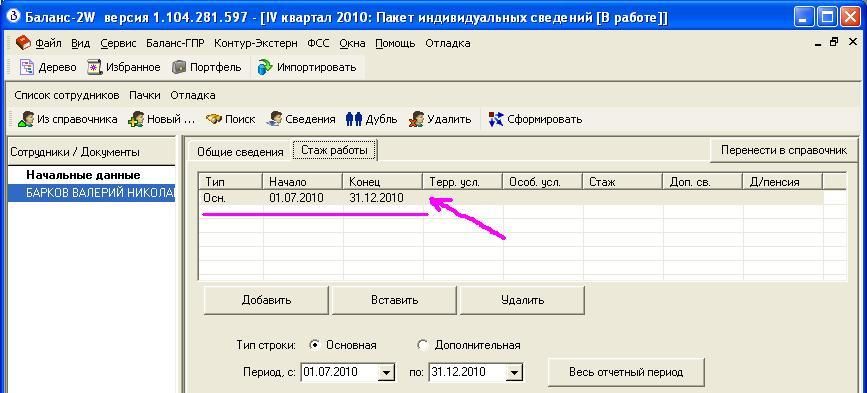The width and height of the screenshot is (867, 393).
Task: Click the book icon beside the Файл menu
Action: point(23,43)
